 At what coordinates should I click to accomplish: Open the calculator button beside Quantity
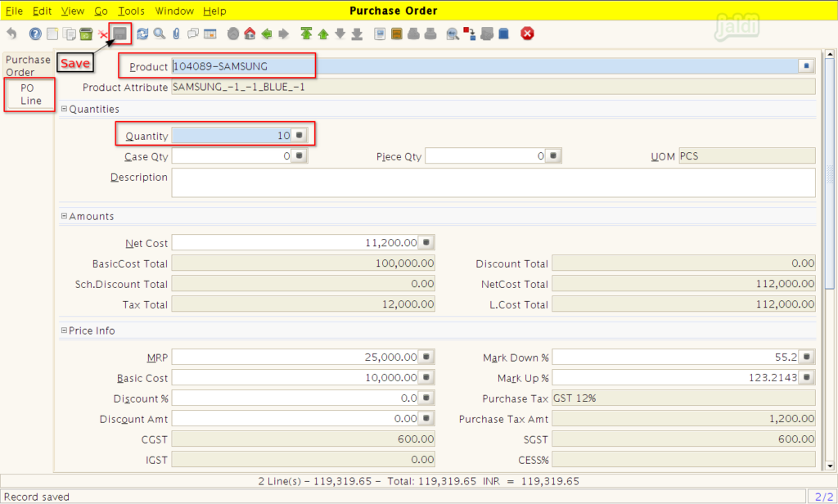[300, 135]
